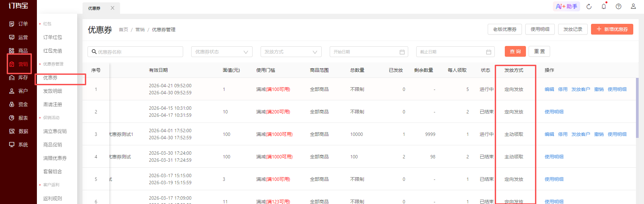644x204 pixels.
Task: Open the AI 助手 assistant
Action: (x=567, y=6)
